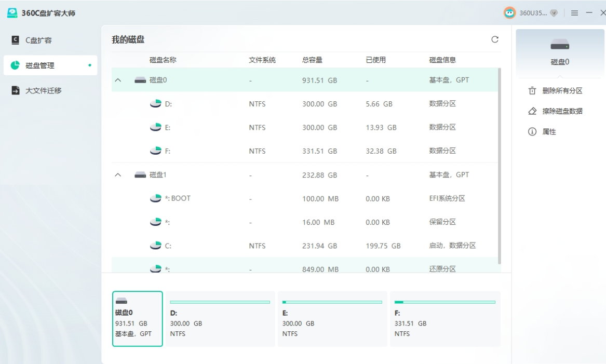Select the 磁盘0 card in bottom panel

(x=138, y=319)
